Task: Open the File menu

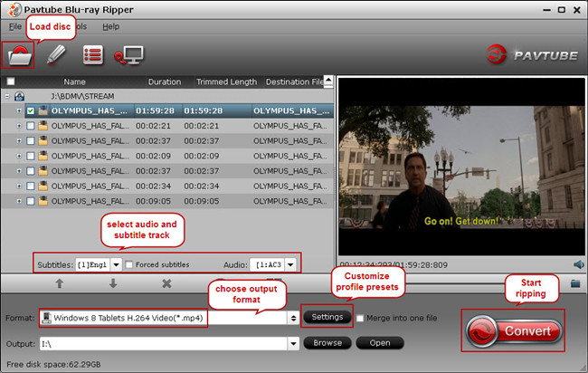Action: [15, 26]
